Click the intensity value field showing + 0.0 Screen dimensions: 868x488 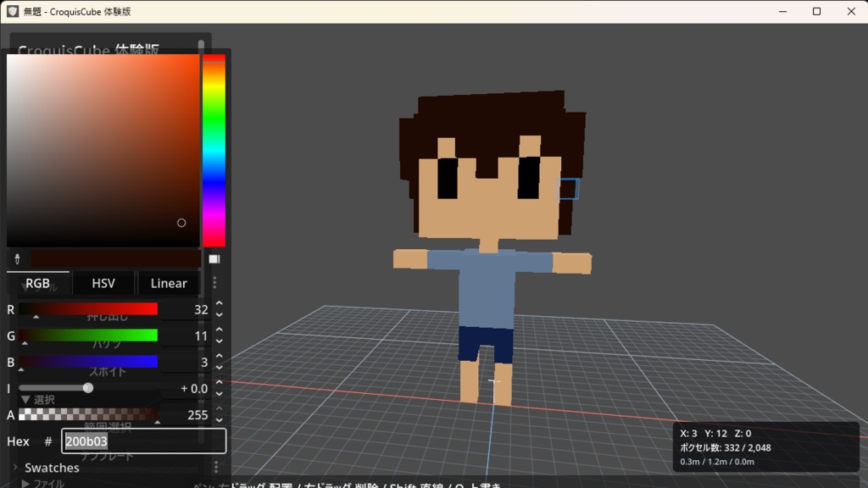[x=186, y=388]
